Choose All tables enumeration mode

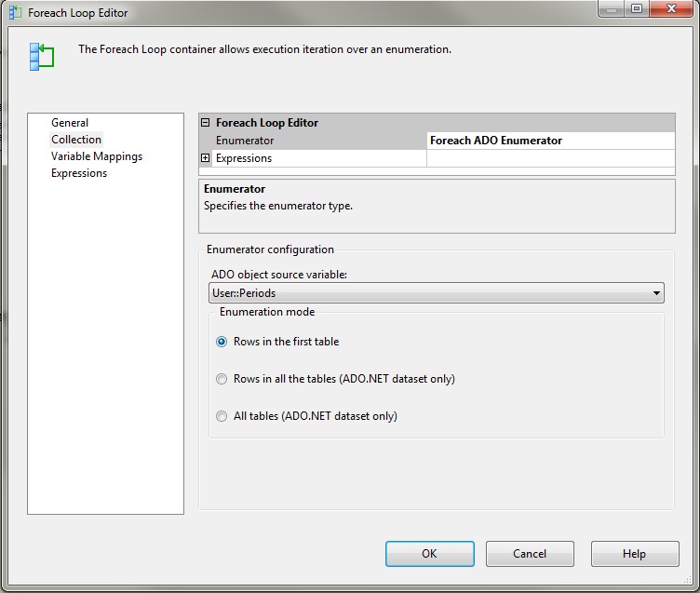click(222, 416)
